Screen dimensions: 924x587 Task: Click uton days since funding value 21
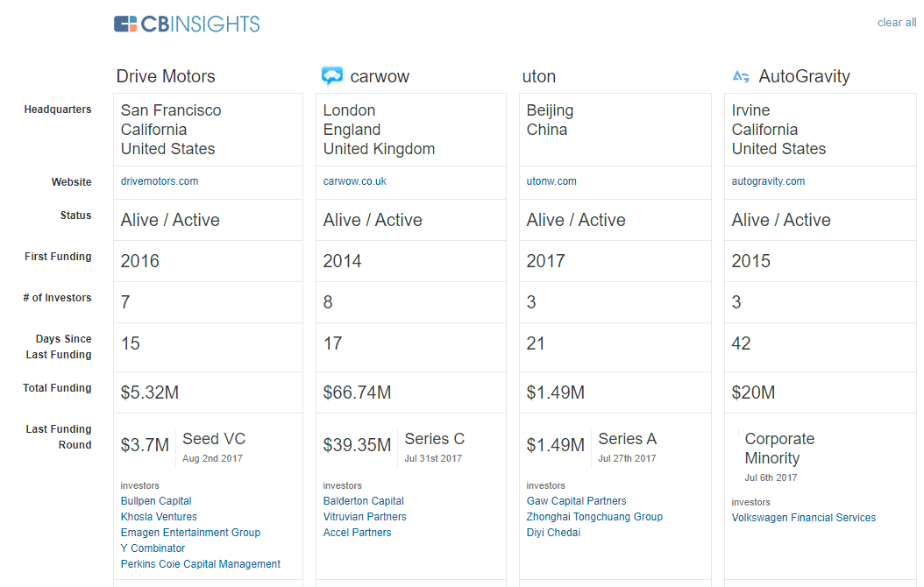(x=535, y=343)
